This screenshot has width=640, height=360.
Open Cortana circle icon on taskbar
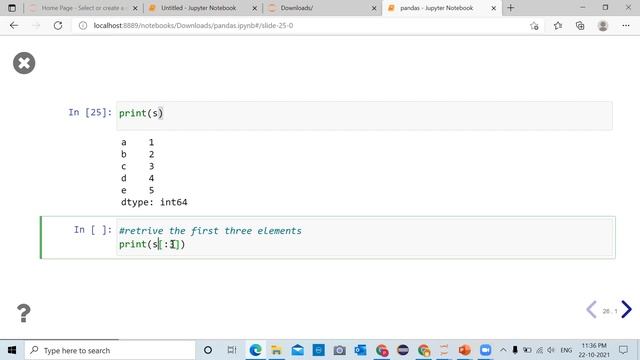coord(208,350)
